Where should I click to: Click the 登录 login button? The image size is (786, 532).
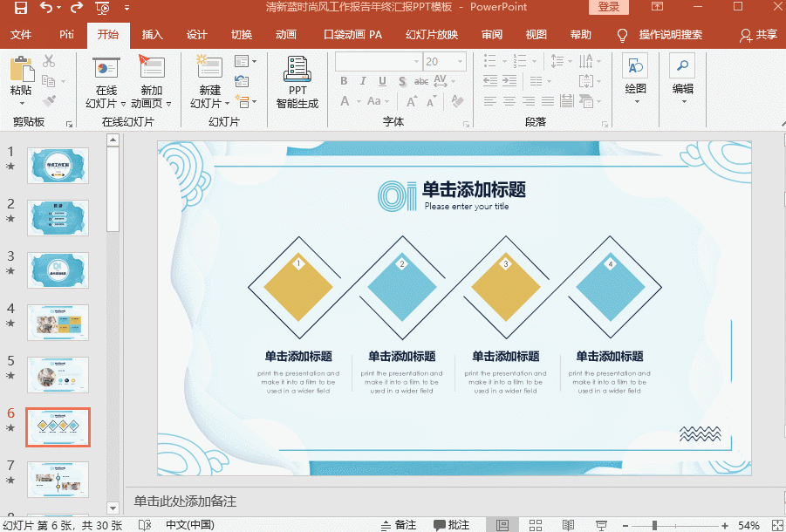click(609, 7)
